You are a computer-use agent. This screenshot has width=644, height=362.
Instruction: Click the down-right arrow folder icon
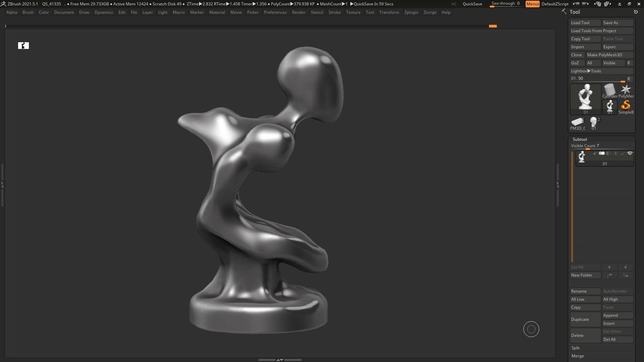pyautogui.click(x=626, y=275)
